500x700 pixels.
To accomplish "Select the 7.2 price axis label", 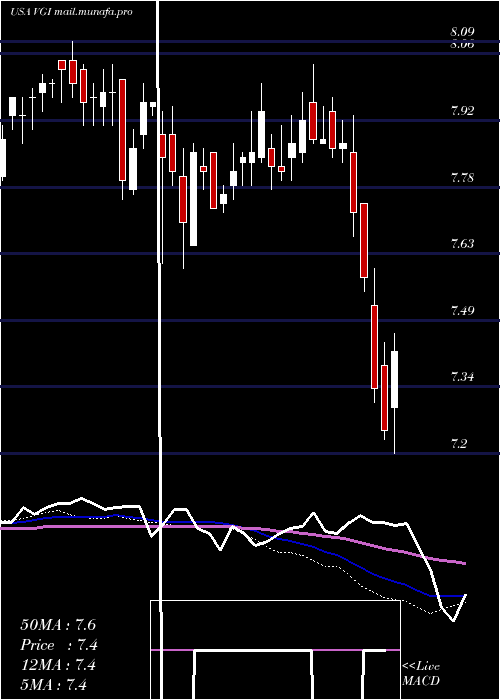I will (458, 444).
